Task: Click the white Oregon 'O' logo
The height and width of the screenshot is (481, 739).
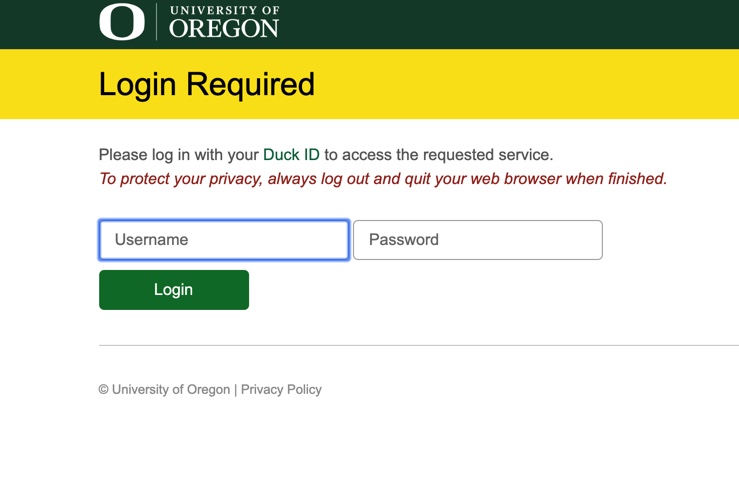Action: coord(122,22)
